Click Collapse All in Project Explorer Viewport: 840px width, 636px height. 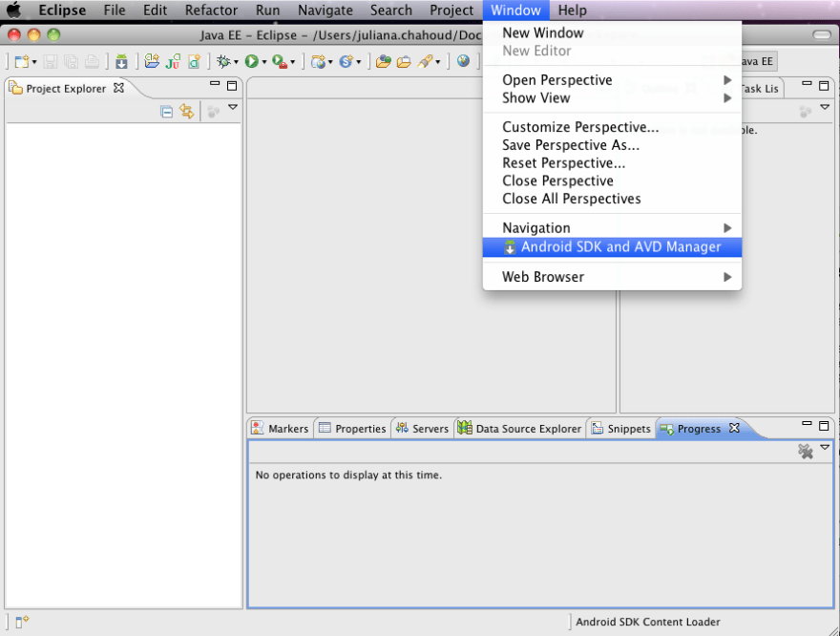click(167, 112)
